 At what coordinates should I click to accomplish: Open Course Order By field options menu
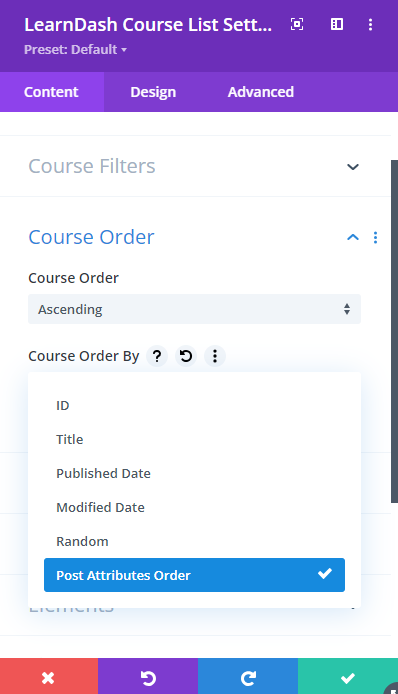click(215, 356)
